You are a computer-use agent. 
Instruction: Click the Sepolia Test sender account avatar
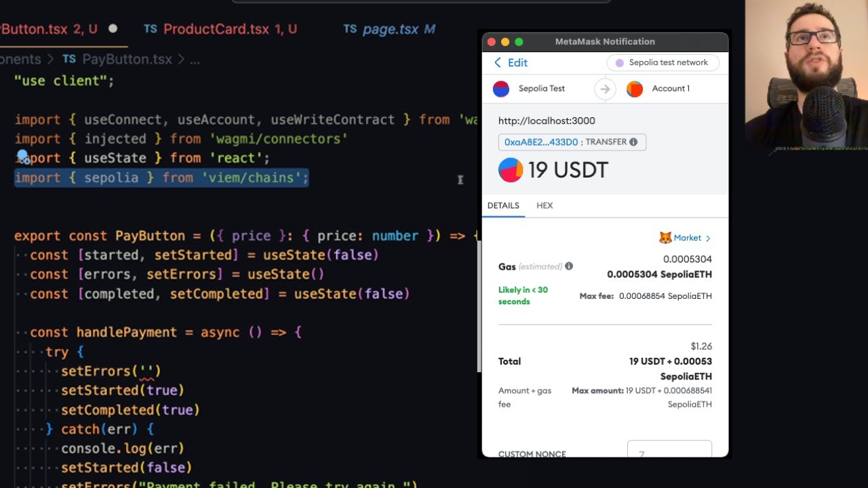[500, 89]
